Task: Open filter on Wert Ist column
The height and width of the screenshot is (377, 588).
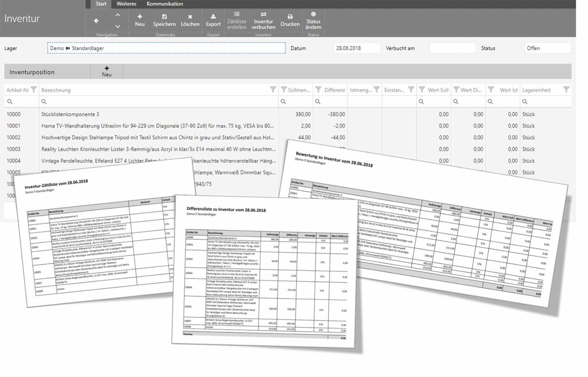Action: tap(491, 90)
